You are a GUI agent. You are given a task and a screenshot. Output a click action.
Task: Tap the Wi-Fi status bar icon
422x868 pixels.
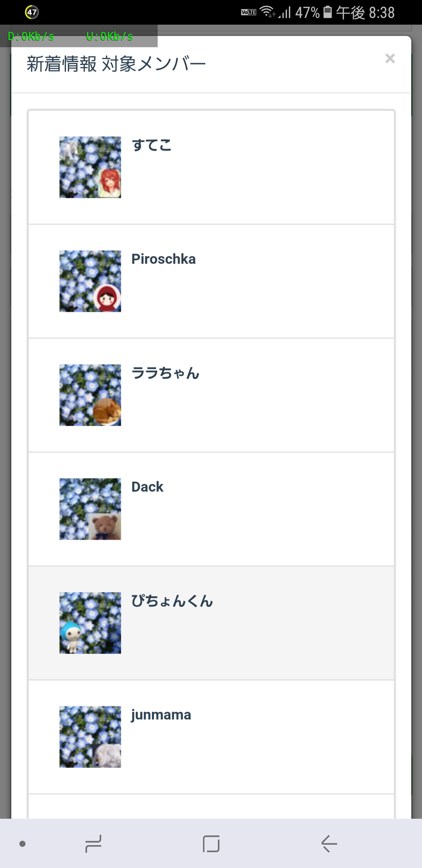point(267,12)
